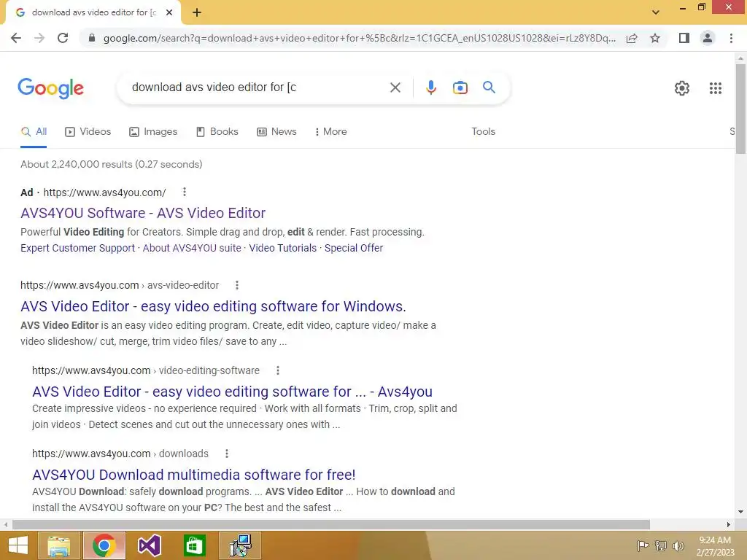Expand tab search chevron

click(656, 12)
